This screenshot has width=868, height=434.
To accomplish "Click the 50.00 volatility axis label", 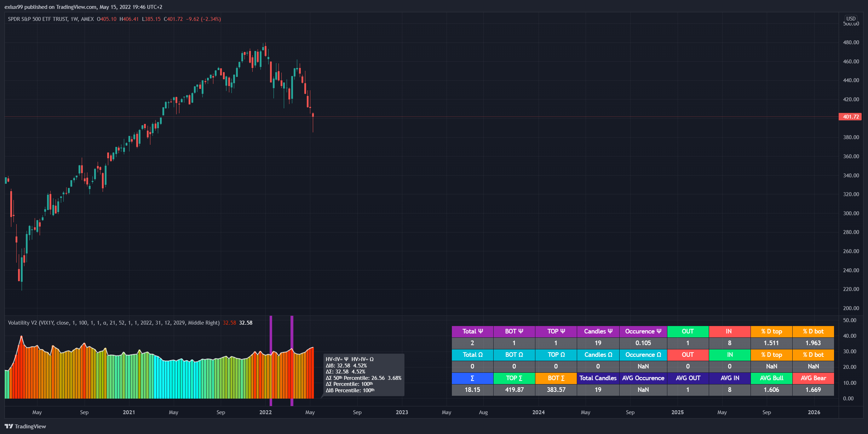I will 850,320.
